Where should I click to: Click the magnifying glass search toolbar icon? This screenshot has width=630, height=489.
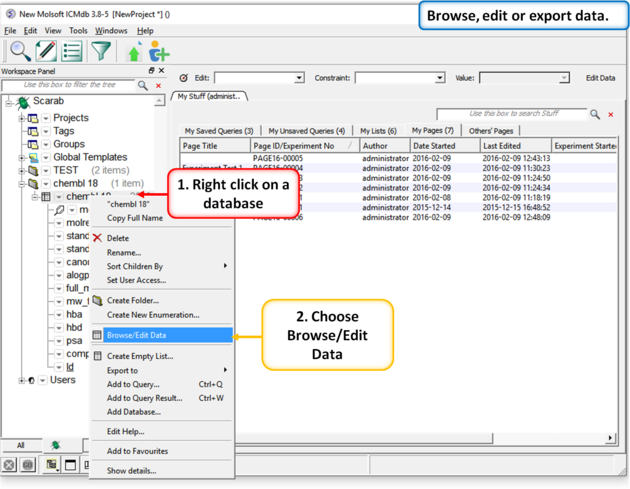tap(19, 50)
